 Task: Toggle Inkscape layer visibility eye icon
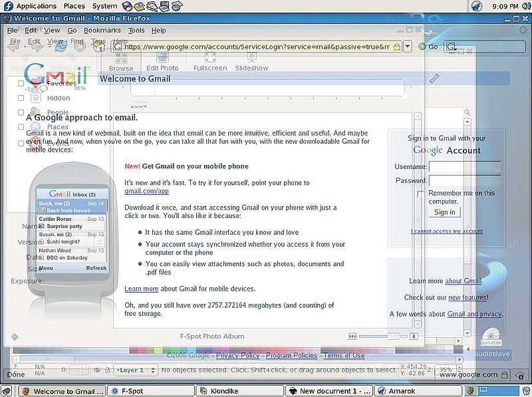click(x=97, y=370)
